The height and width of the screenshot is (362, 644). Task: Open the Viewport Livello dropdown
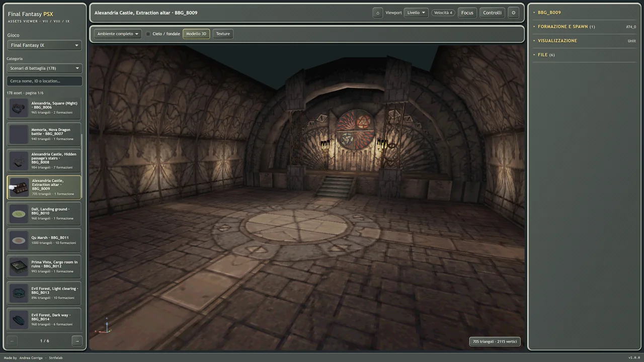pos(416,13)
